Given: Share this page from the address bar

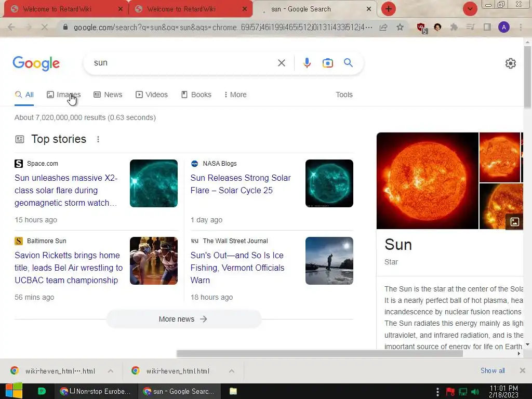Looking at the screenshot, I should pyautogui.click(x=383, y=28).
